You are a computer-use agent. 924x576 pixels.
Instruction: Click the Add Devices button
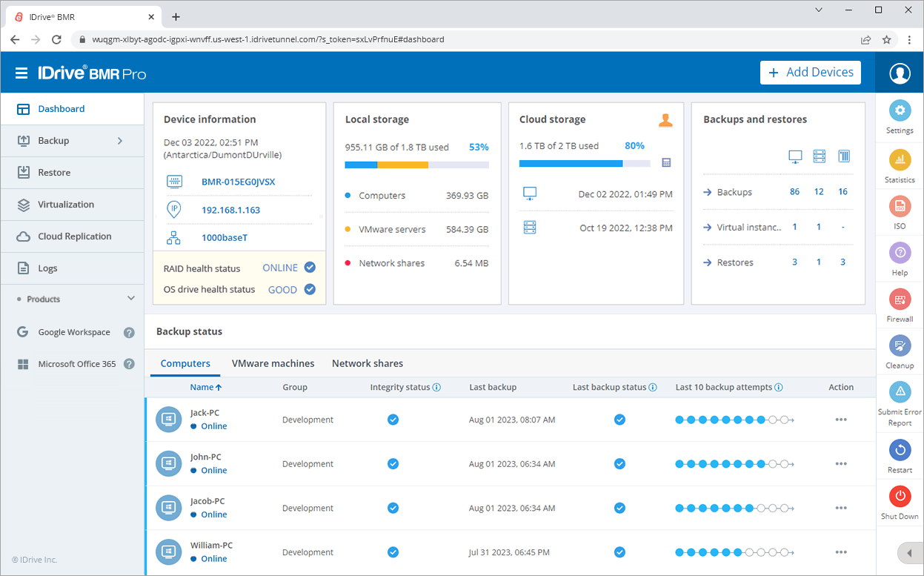pos(810,72)
